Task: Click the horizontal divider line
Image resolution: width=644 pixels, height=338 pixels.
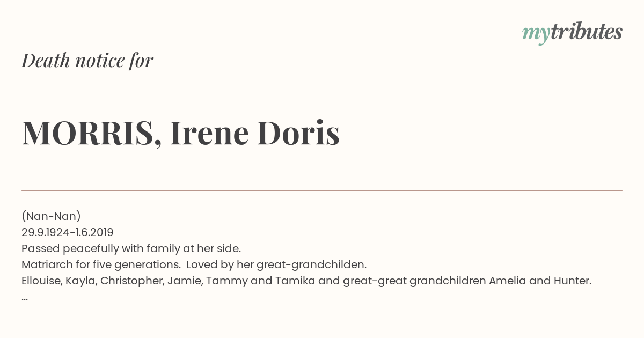Action: point(322,190)
